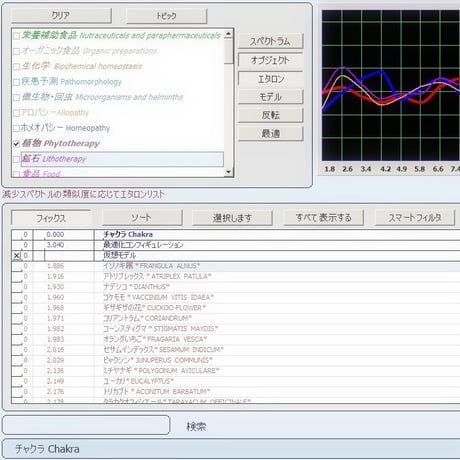The image size is (460, 460).
Task: Click the エタロン button
Action: point(270,79)
